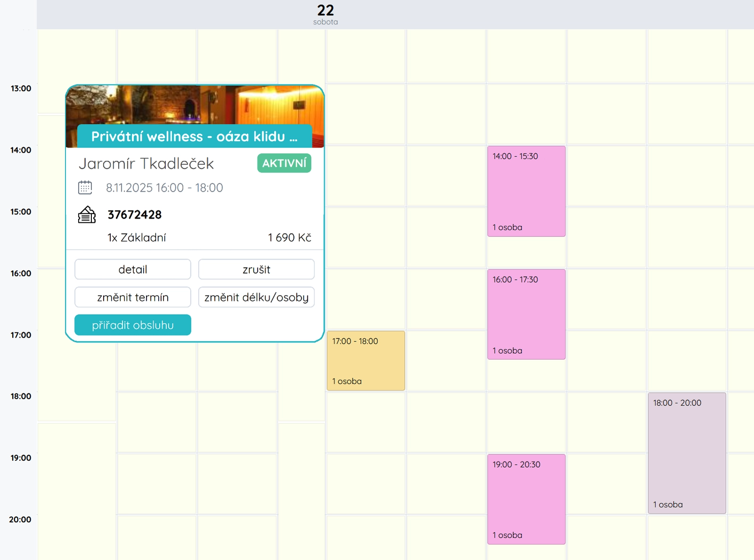Click the price 1 690 Kč

tap(290, 237)
